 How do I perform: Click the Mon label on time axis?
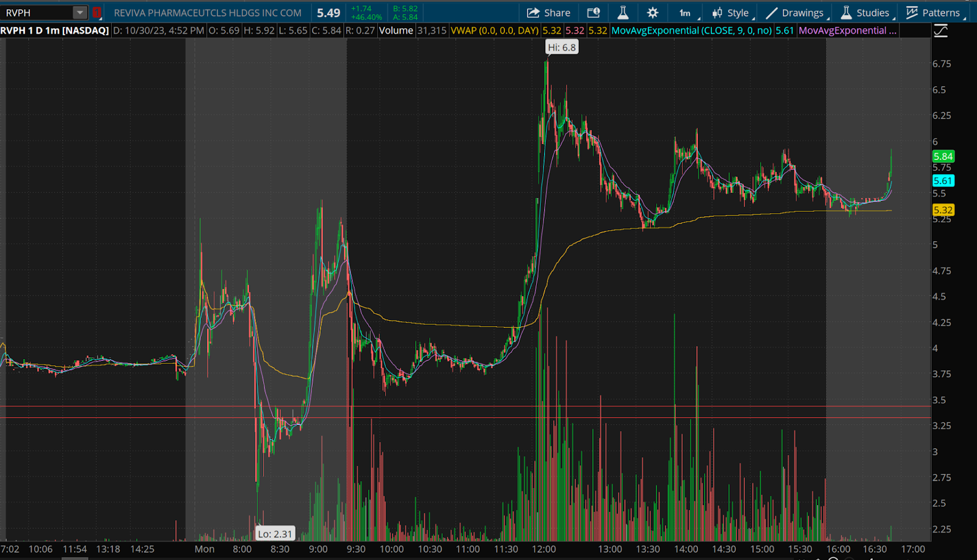pyautogui.click(x=205, y=549)
